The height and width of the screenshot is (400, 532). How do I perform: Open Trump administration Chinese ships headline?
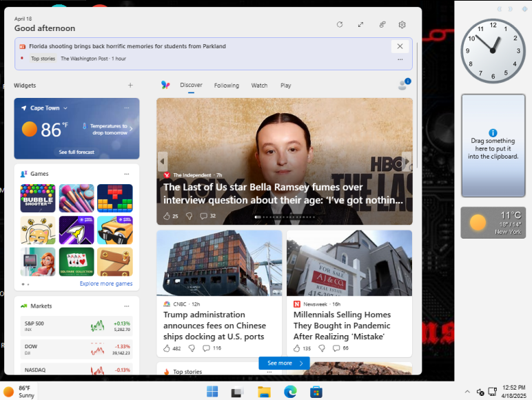coord(214,326)
